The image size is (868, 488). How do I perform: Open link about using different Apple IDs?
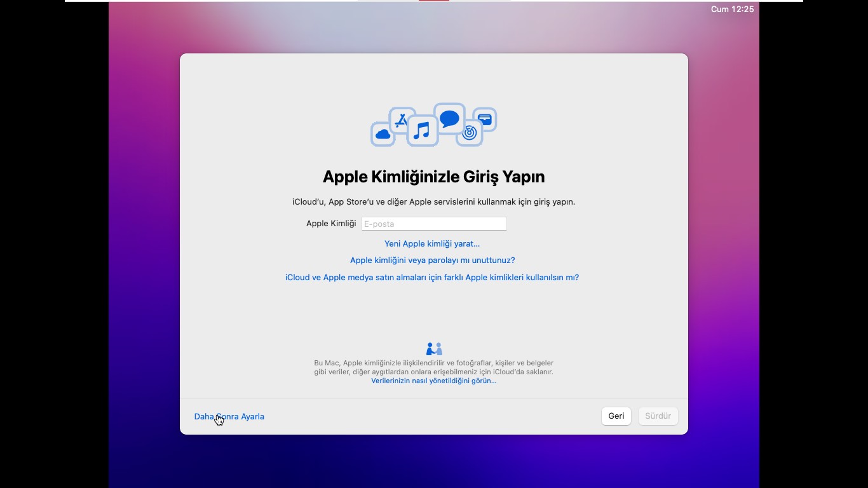pyautogui.click(x=432, y=277)
